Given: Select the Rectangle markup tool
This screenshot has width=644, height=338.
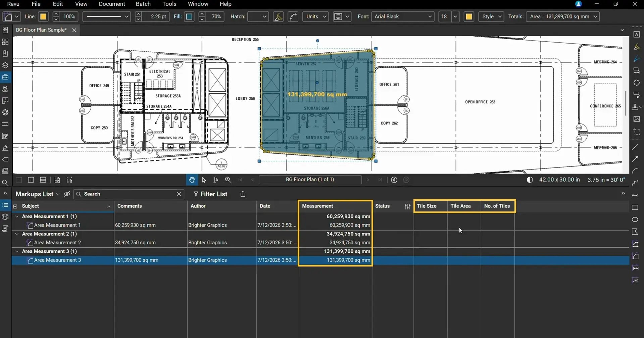Looking at the screenshot, I should click(x=635, y=207).
